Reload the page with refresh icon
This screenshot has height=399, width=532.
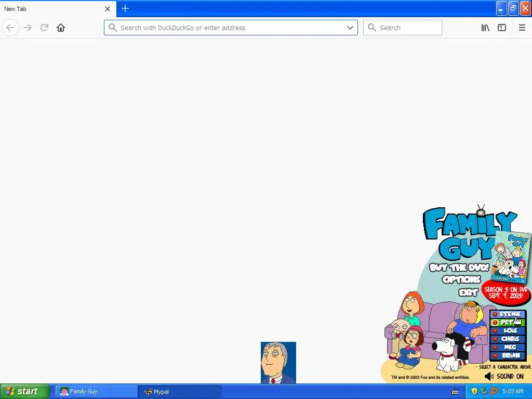click(44, 28)
